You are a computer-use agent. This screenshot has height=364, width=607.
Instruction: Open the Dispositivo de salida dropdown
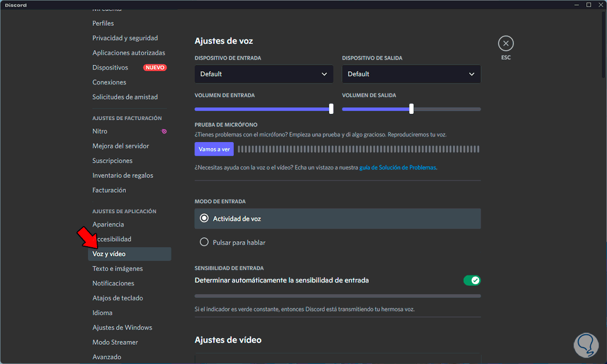411,74
